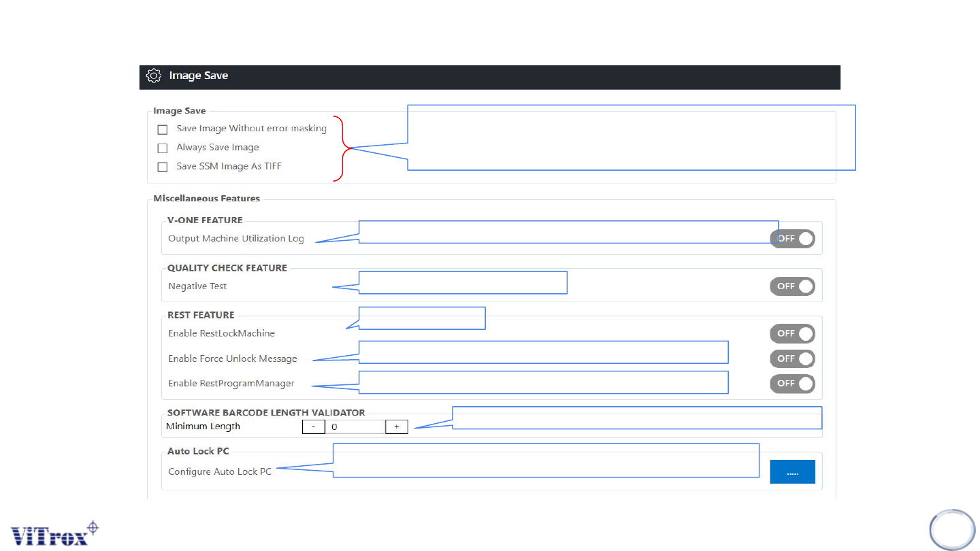This screenshot has width=980, height=551.
Task: Click the Enable RestProgramManager label
Action: tap(231, 384)
